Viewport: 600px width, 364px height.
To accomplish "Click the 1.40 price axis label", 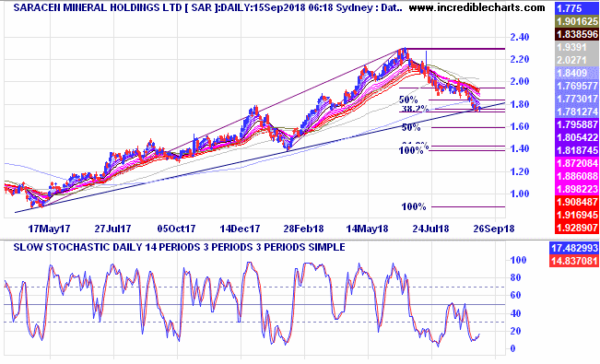I will (x=520, y=148).
